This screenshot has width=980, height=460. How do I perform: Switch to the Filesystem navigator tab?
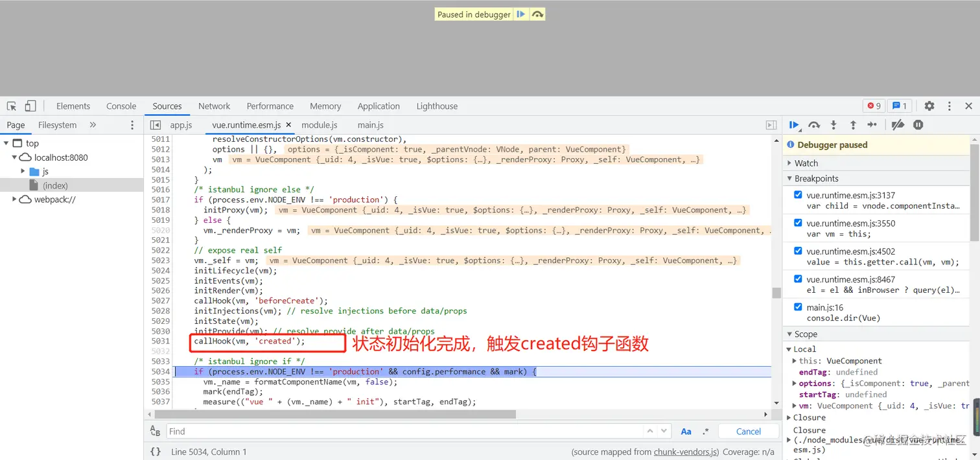tap(57, 125)
